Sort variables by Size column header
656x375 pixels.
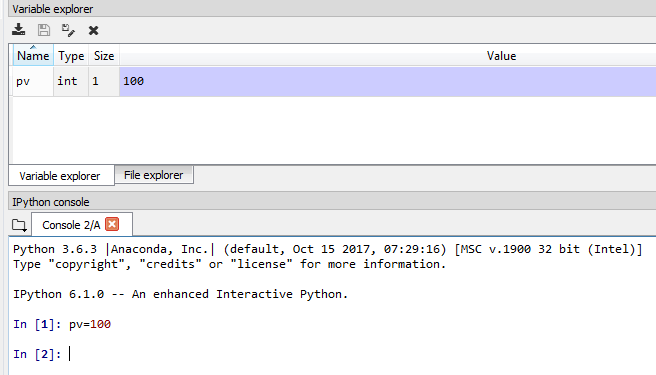pos(104,55)
